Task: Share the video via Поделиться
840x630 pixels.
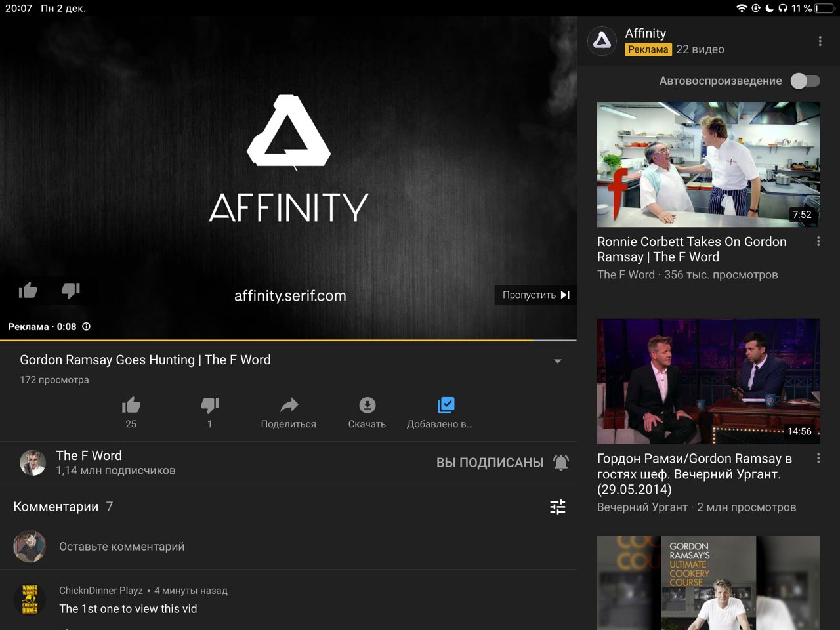Action: (289, 413)
